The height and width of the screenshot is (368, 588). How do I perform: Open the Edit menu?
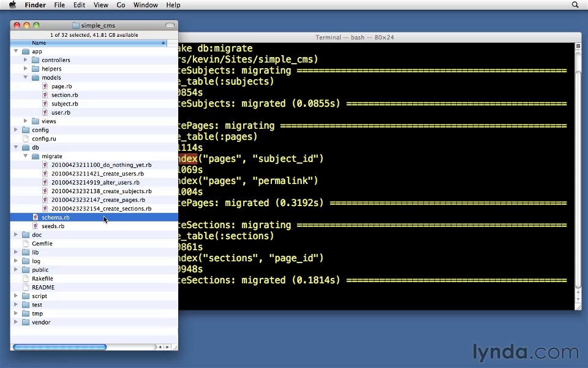tap(79, 5)
